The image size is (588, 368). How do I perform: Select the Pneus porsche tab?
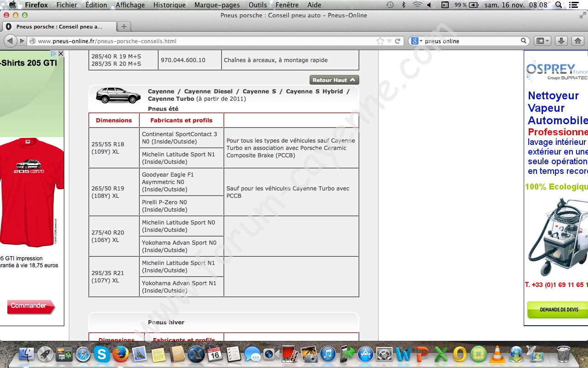click(x=59, y=27)
